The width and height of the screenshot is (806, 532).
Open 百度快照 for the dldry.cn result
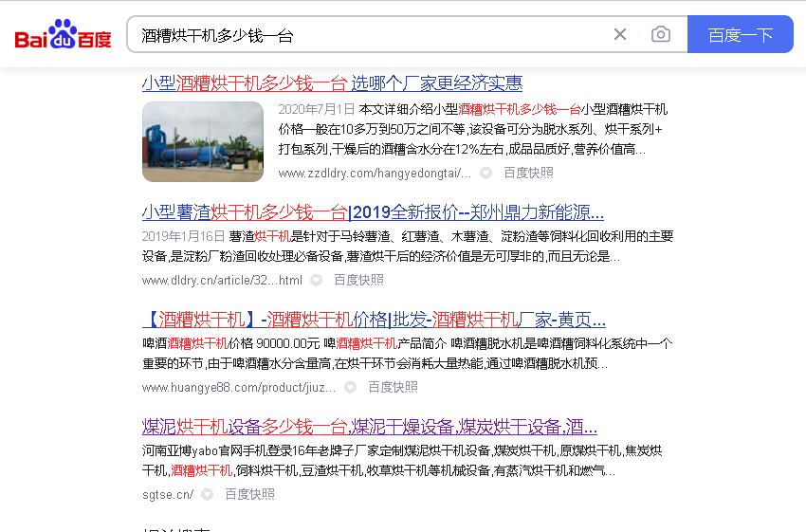[358, 280]
